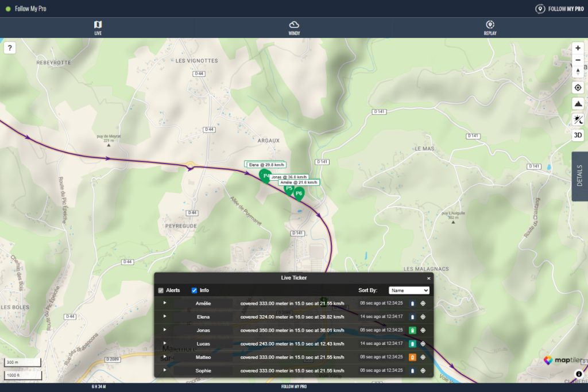Locate Jonas using his target icon
588x392 pixels.
(423, 330)
